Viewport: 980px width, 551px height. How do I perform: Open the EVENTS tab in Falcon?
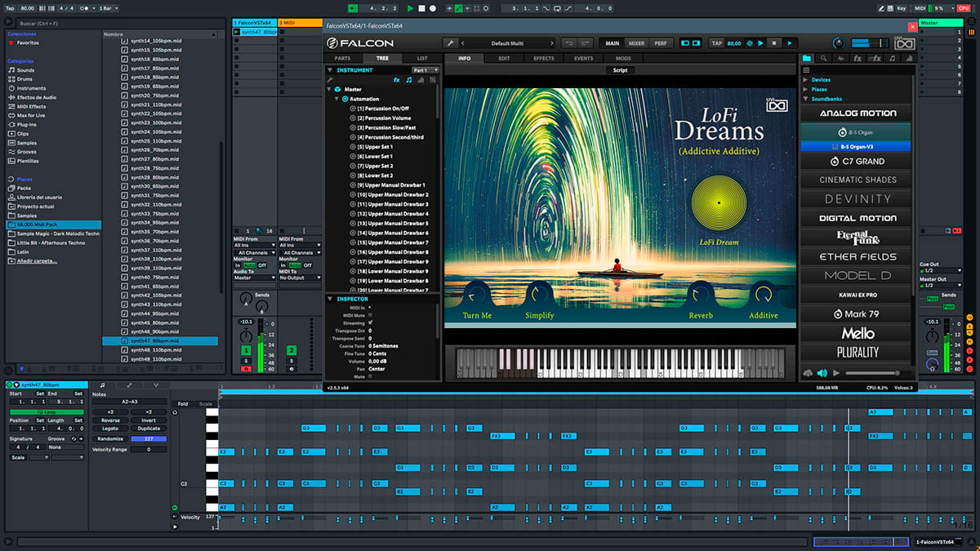583,59
